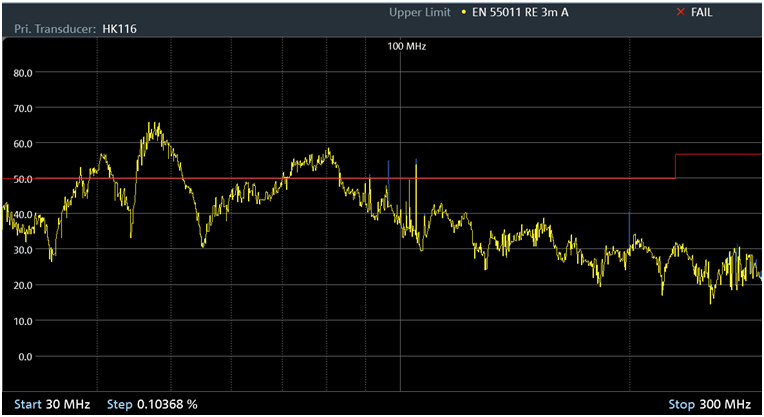
Task: Click the 100 MHz frequency marker label
Action: (407, 46)
